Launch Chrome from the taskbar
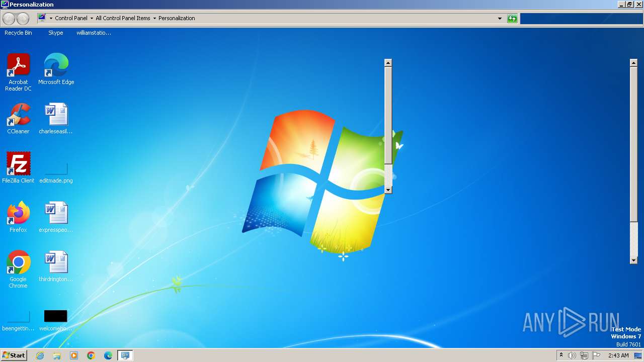The width and height of the screenshot is (644, 362). click(91, 355)
